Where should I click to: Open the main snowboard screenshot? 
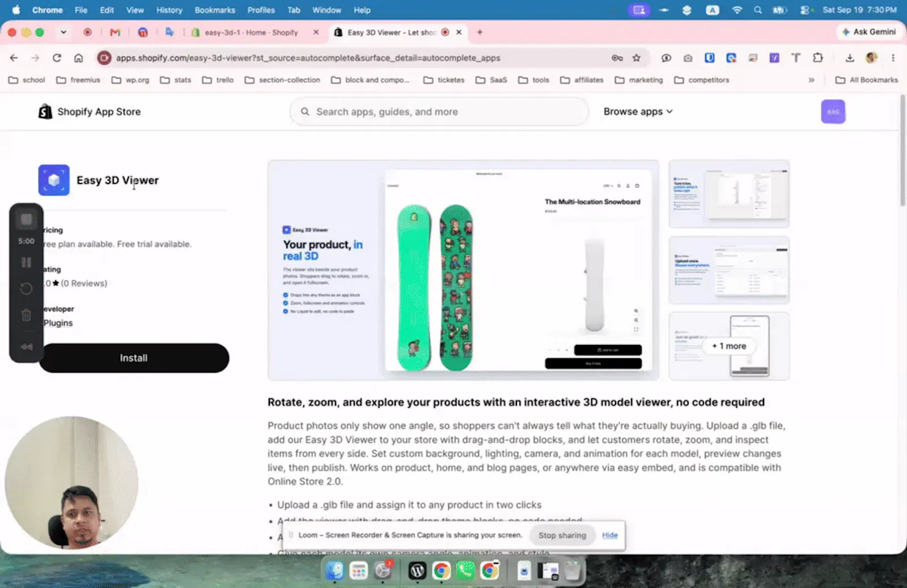pos(463,270)
